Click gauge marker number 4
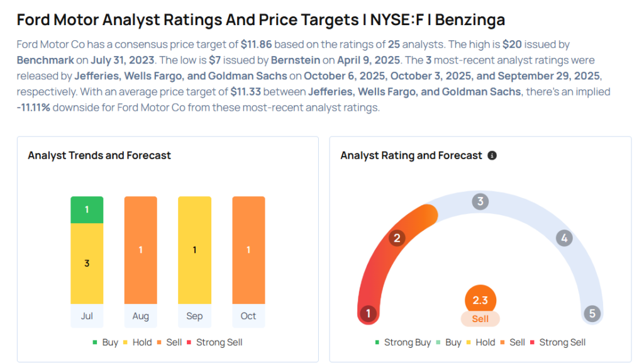This screenshot has height=363, width=644. click(x=564, y=238)
